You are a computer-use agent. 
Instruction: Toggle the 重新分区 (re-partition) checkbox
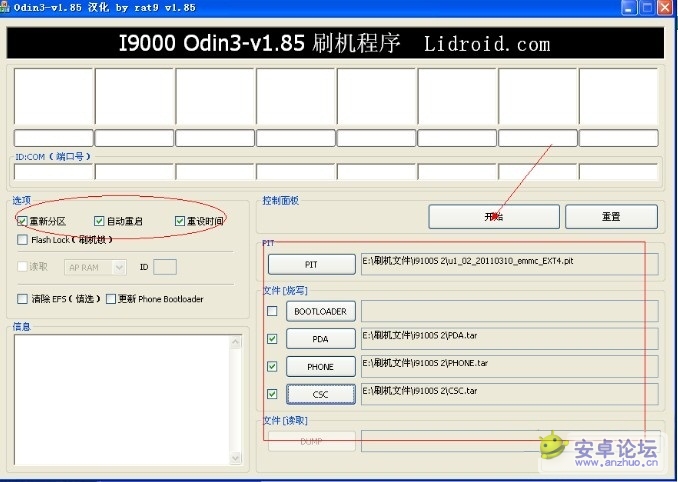pos(22,221)
